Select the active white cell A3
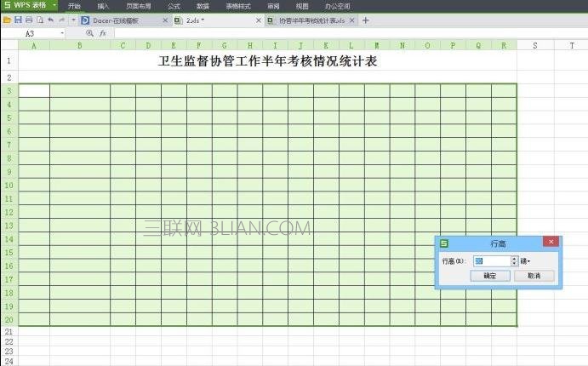 point(34,91)
